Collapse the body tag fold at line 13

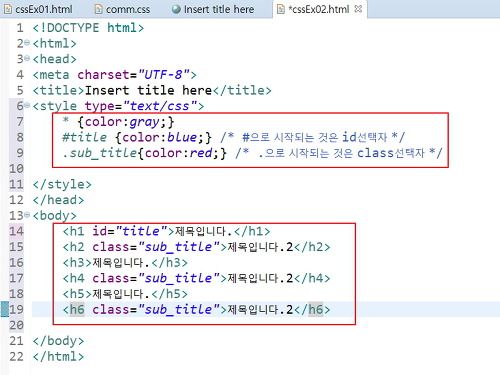[27, 215]
